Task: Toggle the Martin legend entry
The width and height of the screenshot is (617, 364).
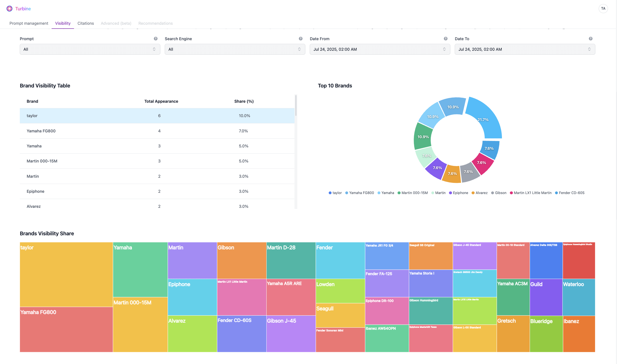Action: coord(438,193)
